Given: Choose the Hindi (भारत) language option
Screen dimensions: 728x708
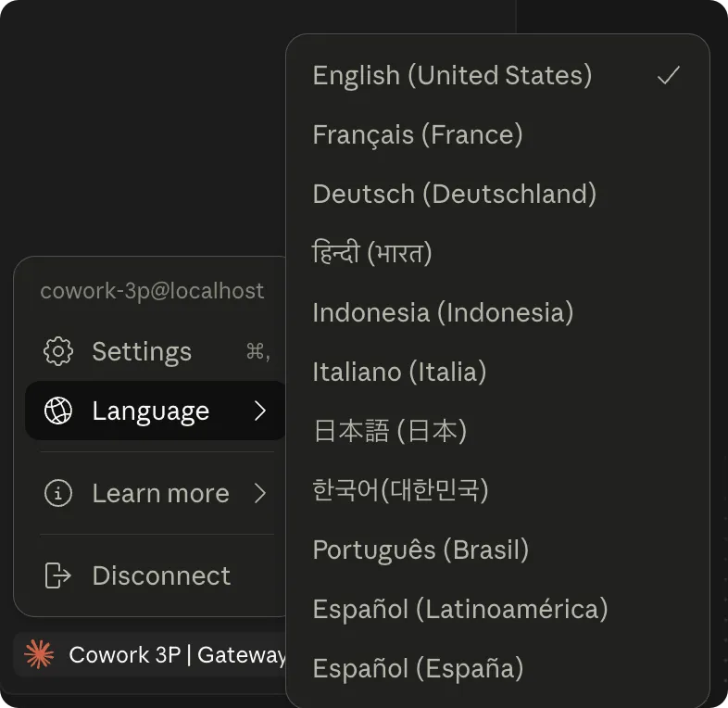Looking at the screenshot, I should pos(372,253).
